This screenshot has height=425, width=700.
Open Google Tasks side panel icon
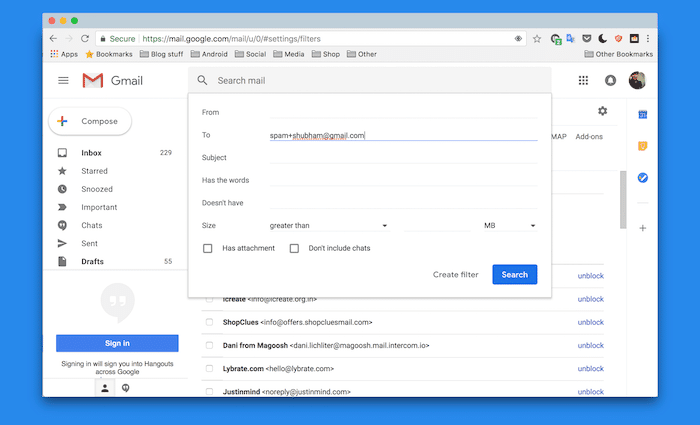[642, 178]
